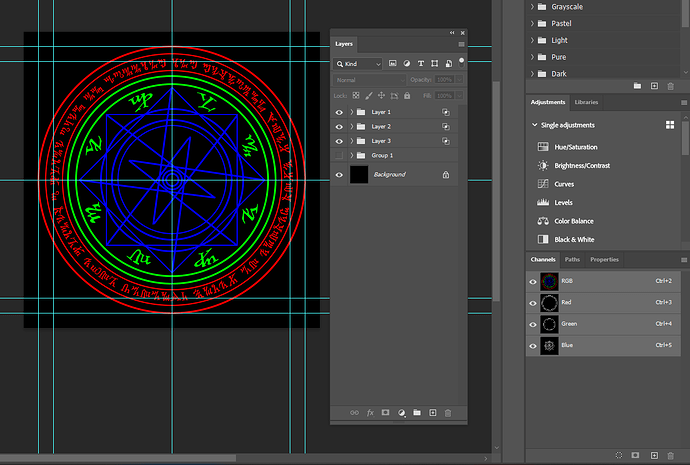Lock all with padlock icon
690x465 pixels.
click(407, 95)
